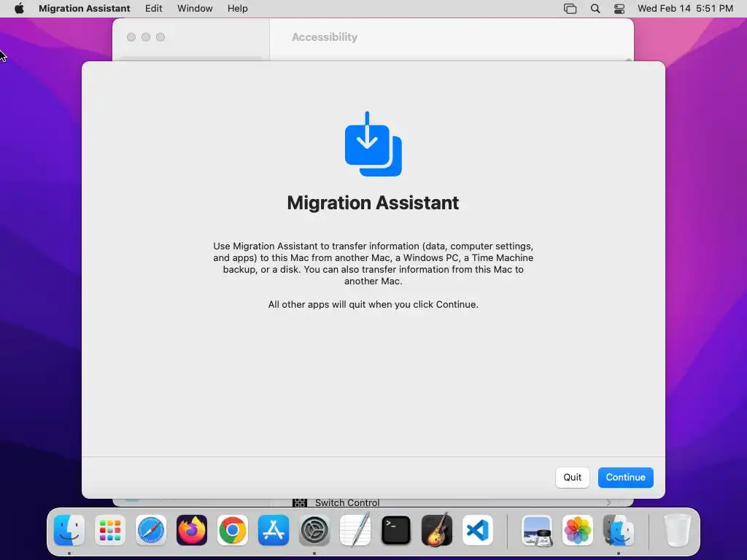747x560 pixels.
Task: Open the Help menu
Action: point(237,8)
